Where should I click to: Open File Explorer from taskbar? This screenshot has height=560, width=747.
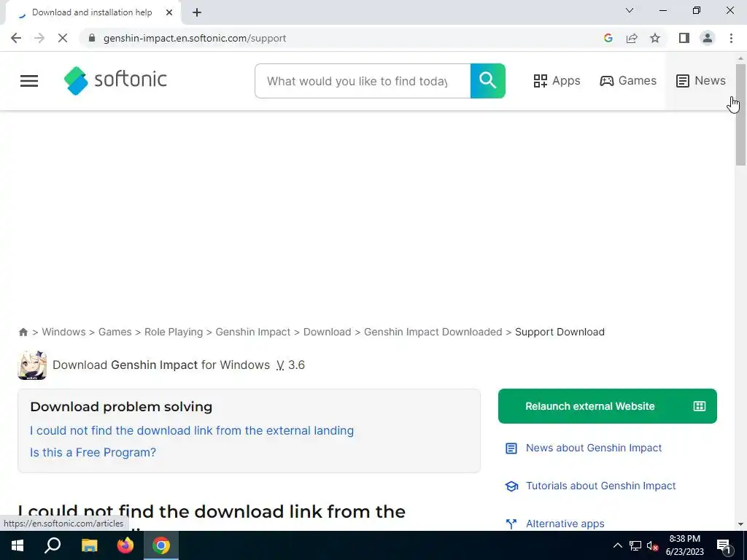coord(89,545)
